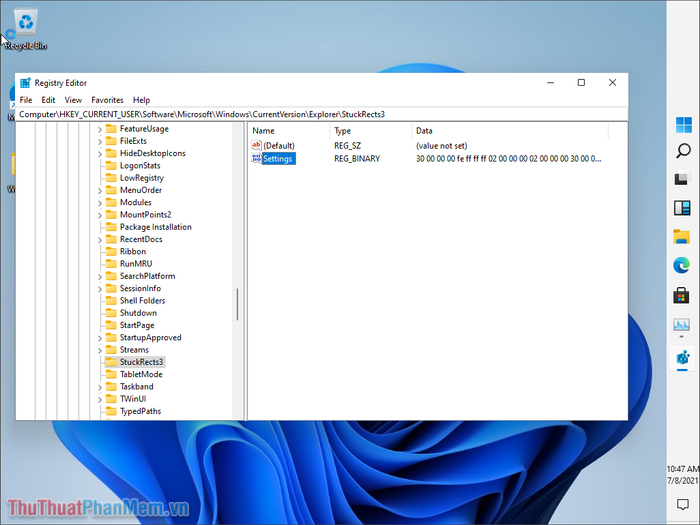The width and height of the screenshot is (700, 525).
Task: Open Microsoft Store from the taskbar
Action: coord(682,296)
